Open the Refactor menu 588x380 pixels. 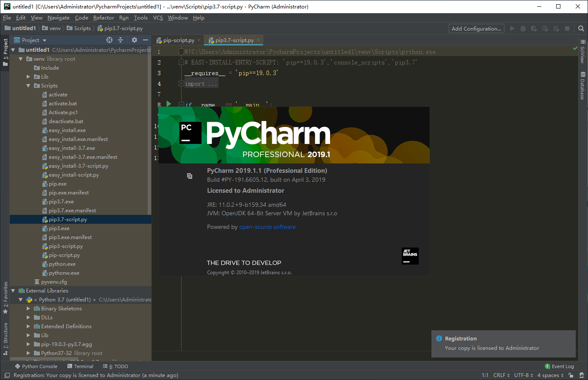(104, 18)
